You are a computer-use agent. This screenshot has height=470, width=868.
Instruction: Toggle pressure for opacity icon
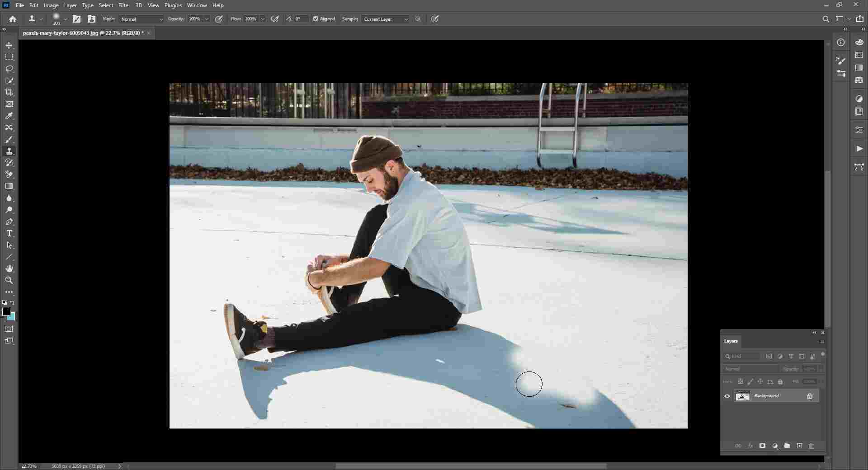[219, 19]
